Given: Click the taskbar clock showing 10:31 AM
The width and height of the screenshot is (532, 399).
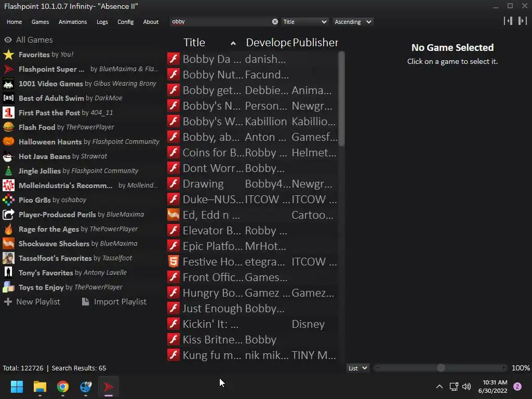Looking at the screenshot, I should click(493, 387).
